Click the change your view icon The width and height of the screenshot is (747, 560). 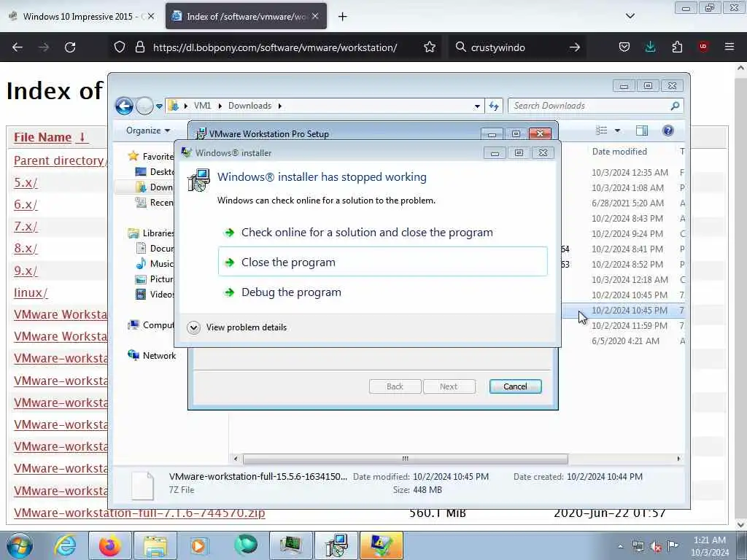click(x=602, y=131)
